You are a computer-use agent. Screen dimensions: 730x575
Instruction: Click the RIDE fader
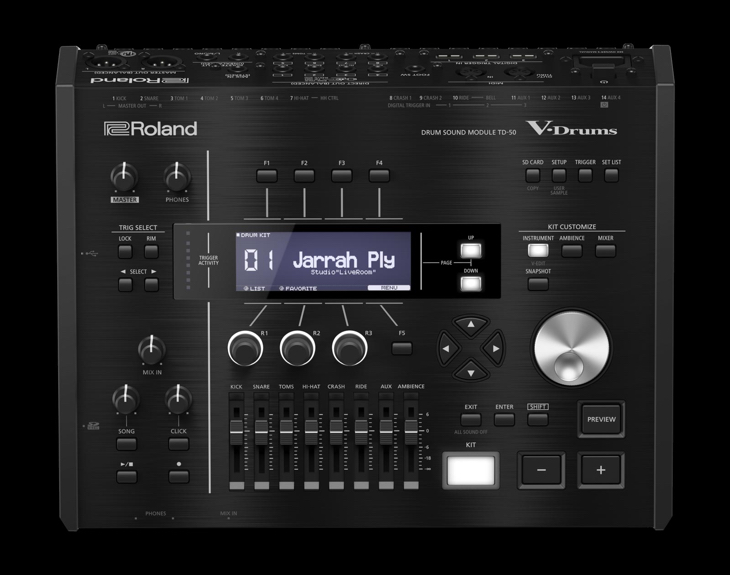pos(361,433)
